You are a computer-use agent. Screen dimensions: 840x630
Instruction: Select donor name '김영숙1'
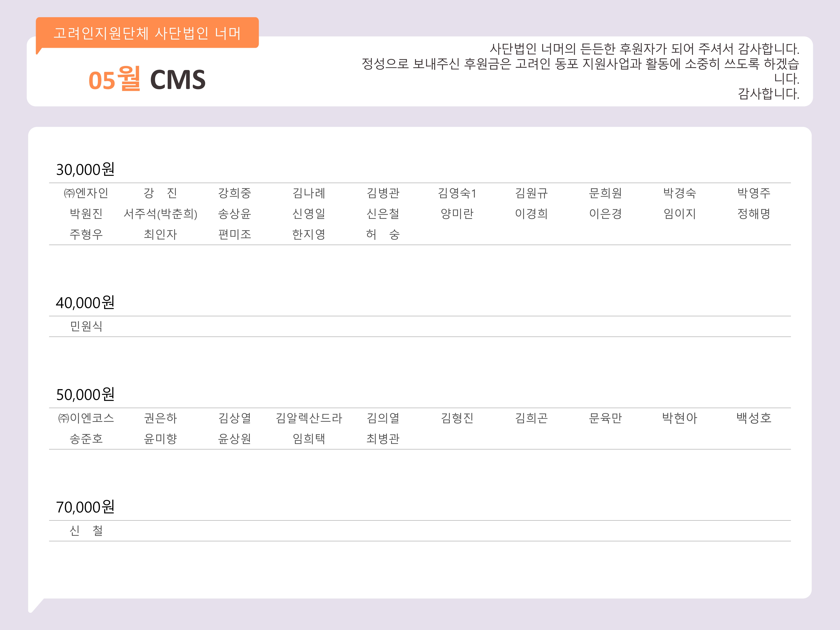click(x=457, y=193)
